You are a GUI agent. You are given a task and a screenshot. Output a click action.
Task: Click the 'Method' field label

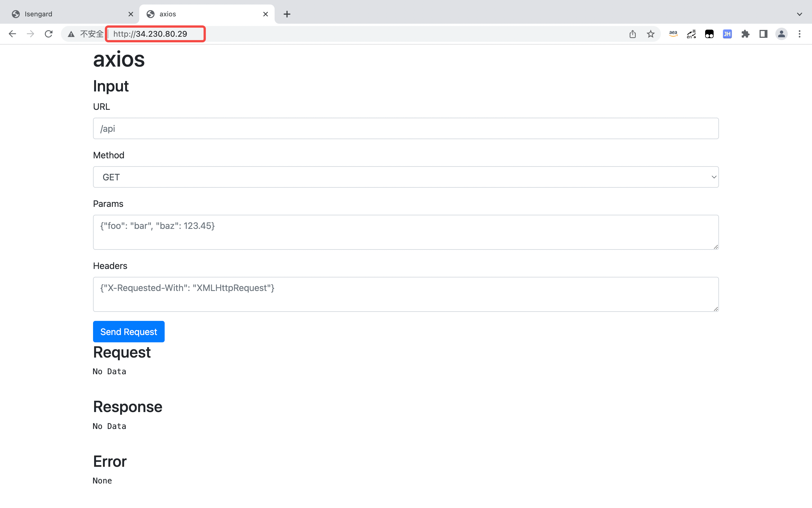point(109,155)
